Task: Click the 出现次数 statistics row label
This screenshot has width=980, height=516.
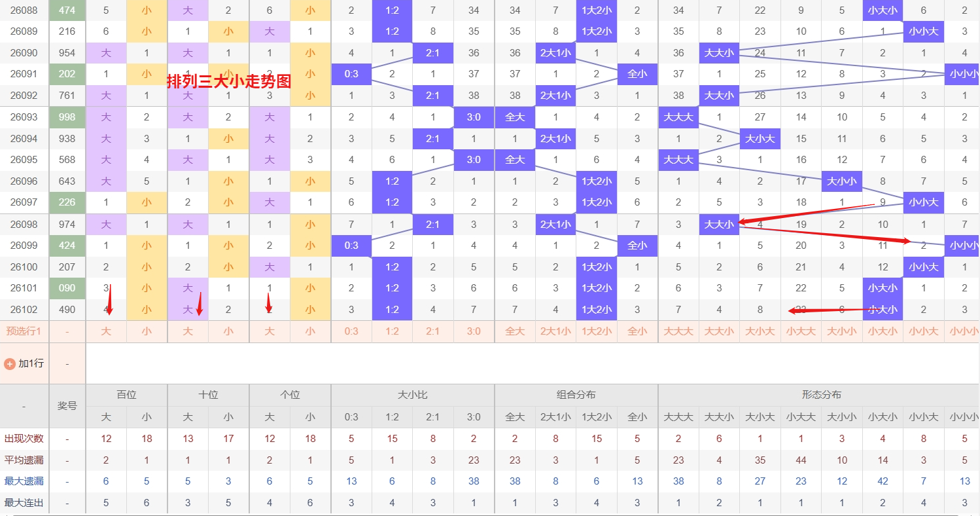Action: coord(24,439)
